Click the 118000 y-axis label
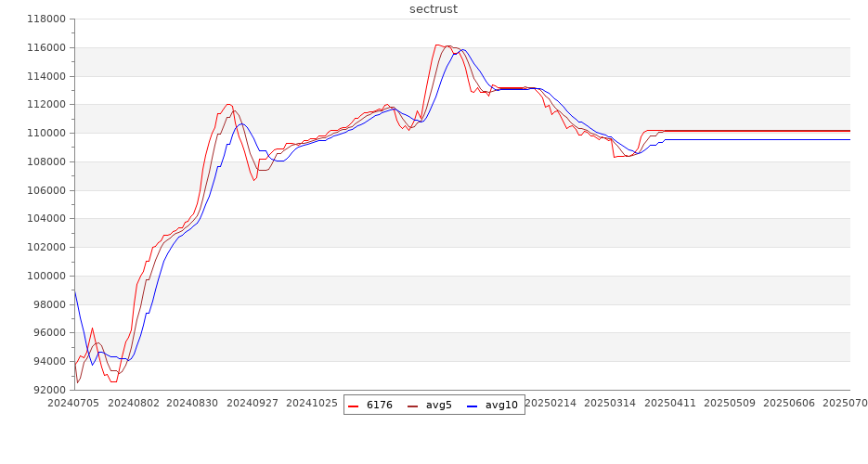The image size is (868, 464). click(45, 19)
